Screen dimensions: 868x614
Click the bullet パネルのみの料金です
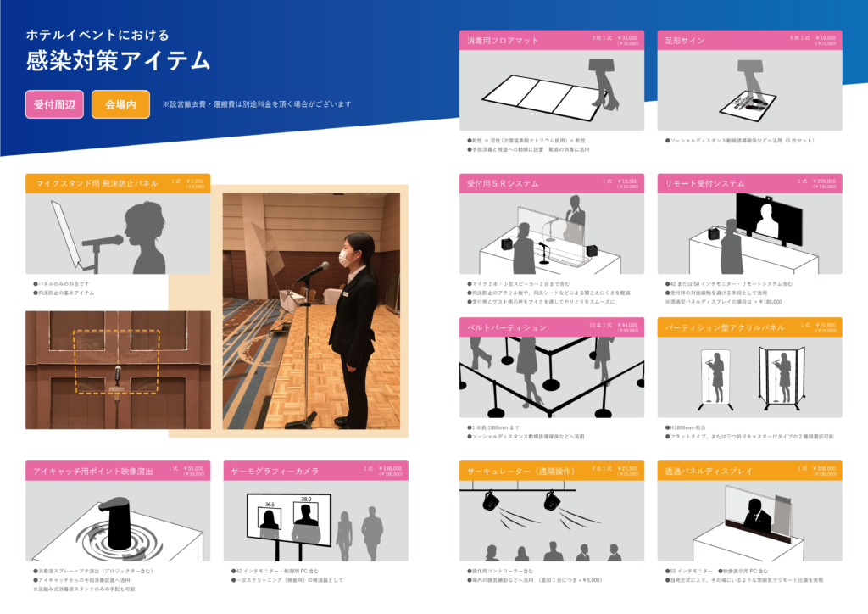61,283
